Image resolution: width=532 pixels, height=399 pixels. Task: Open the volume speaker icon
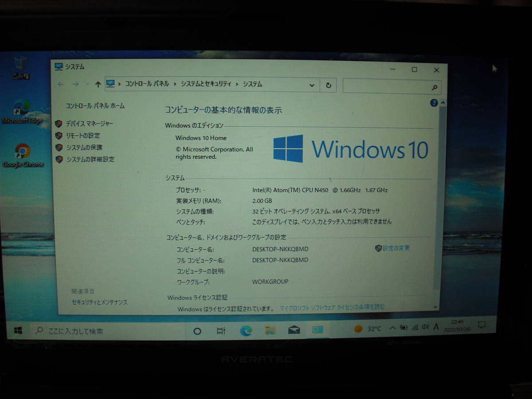[x=426, y=327]
